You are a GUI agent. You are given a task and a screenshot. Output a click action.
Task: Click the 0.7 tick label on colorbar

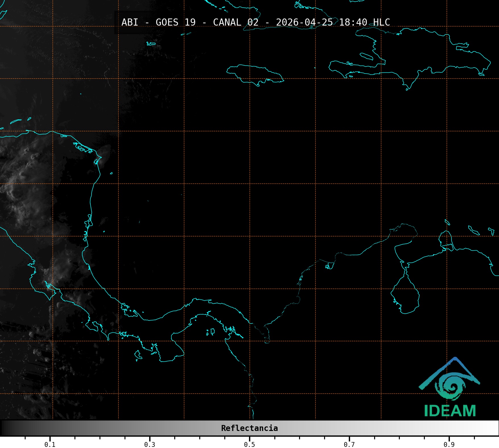point(349,444)
